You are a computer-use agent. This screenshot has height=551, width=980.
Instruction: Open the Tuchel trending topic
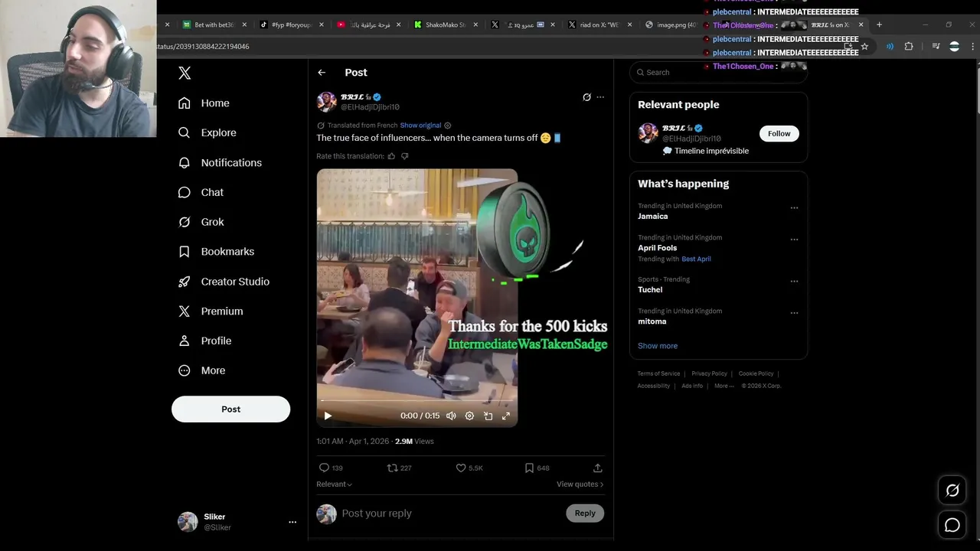pos(650,290)
